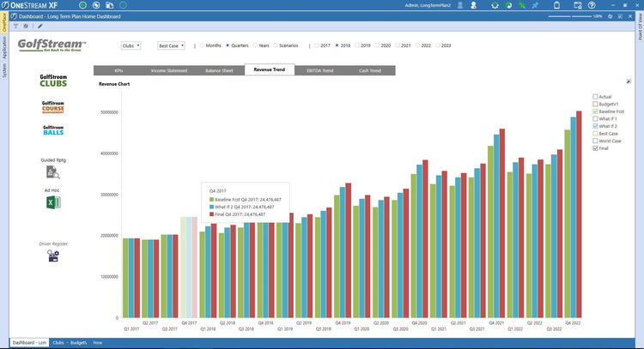This screenshot has width=644, height=349.
Task: Open the Guided Rptg document icon
Action: pos(53,172)
